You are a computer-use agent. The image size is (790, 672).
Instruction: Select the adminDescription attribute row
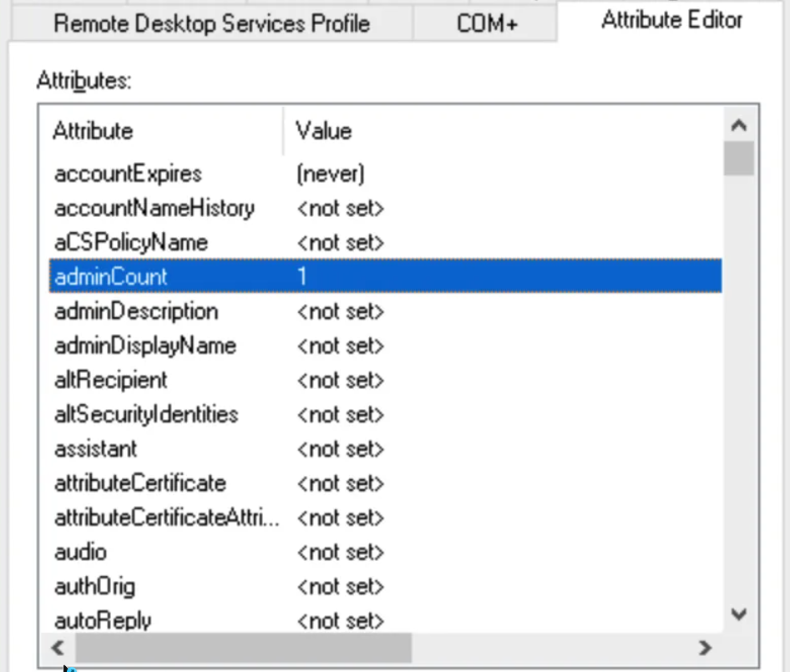pyautogui.click(x=136, y=311)
